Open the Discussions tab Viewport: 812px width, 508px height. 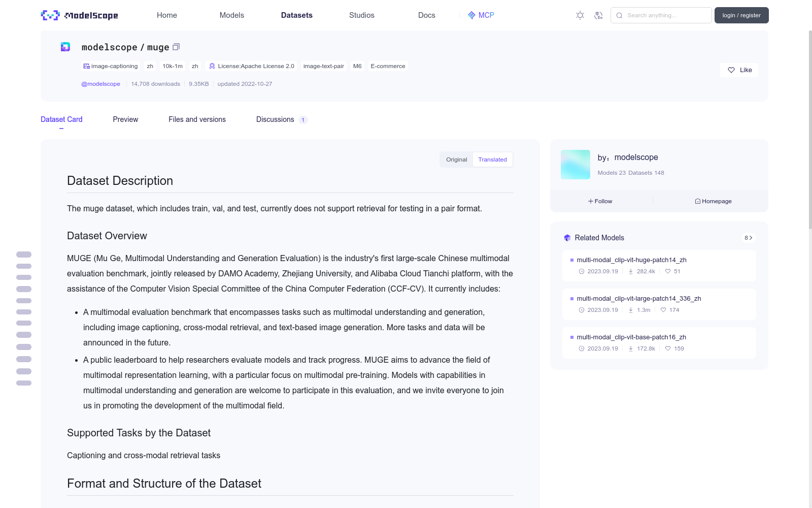(x=282, y=119)
